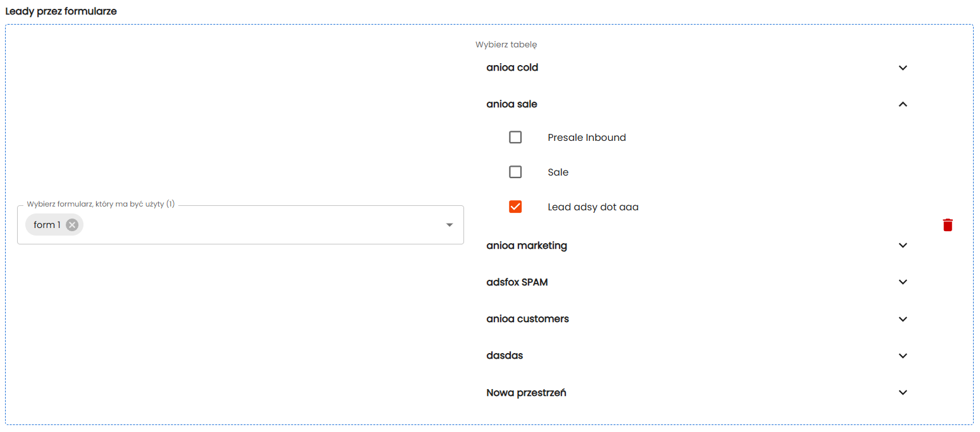This screenshot has height=432, width=980.
Task: Select the Presale Inbound label text
Action: [586, 138]
